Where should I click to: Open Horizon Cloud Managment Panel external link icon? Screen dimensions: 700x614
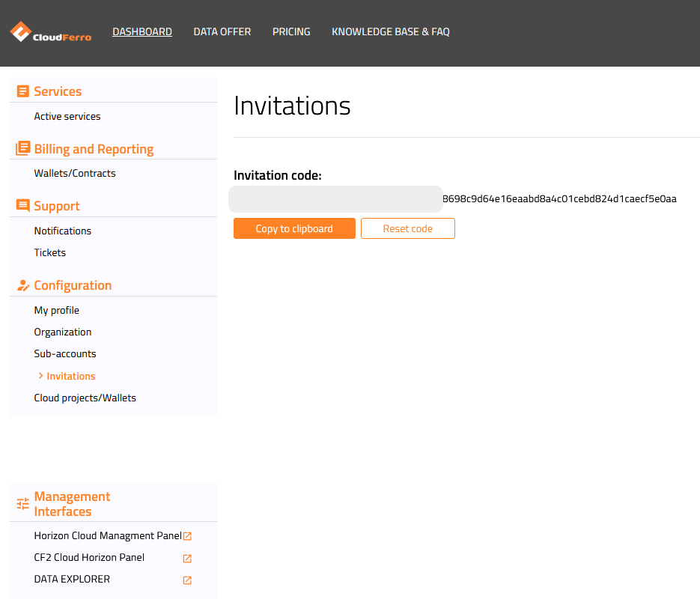pos(186,535)
